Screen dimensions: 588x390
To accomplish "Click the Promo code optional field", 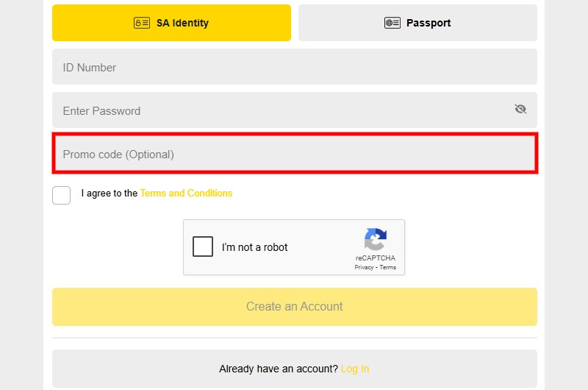I will tap(295, 154).
